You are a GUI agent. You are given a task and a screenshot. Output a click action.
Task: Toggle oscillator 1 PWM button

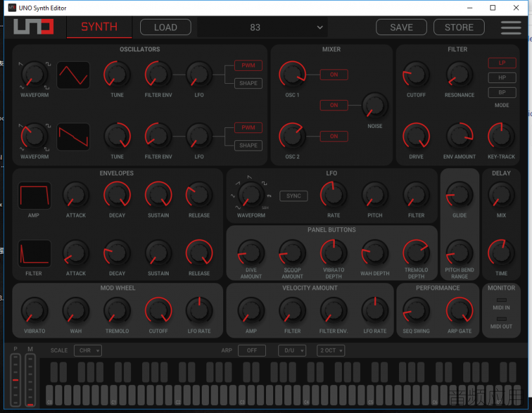[x=248, y=65]
